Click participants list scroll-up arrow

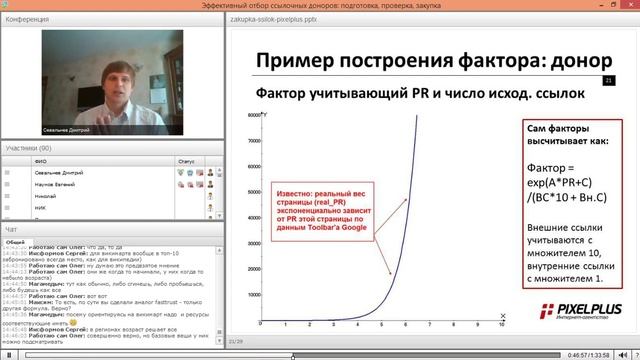pyautogui.click(x=219, y=169)
